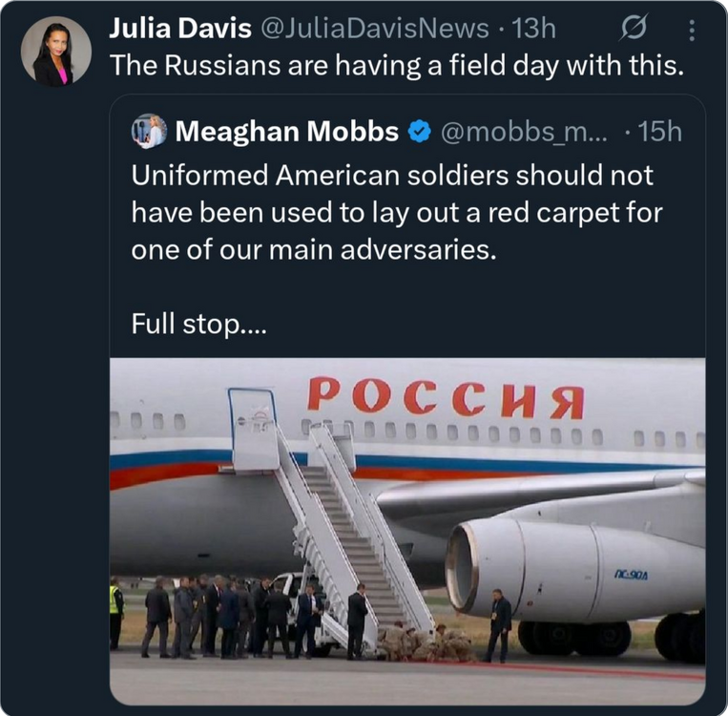The width and height of the screenshot is (728, 716).
Task: Click the Meaghan Mobbs display name
Action: (x=286, y=133)
